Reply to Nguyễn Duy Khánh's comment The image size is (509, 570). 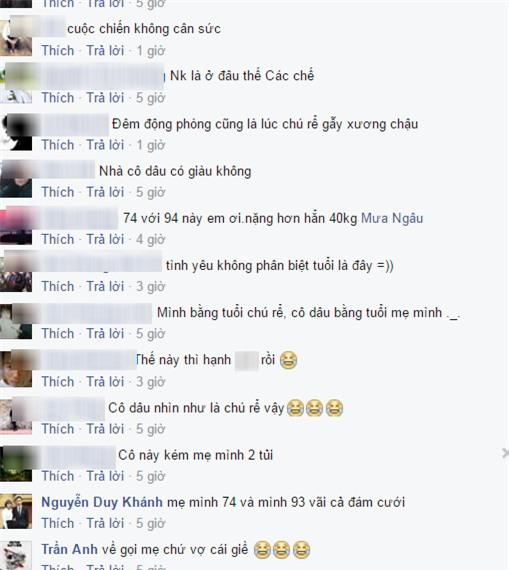105,523
